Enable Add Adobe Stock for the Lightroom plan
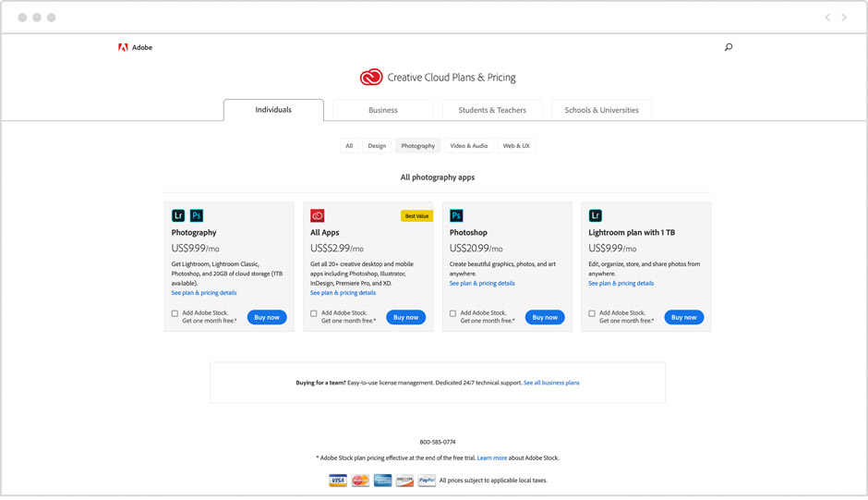The width and height of the screenshot is (868, 500). 592,313
